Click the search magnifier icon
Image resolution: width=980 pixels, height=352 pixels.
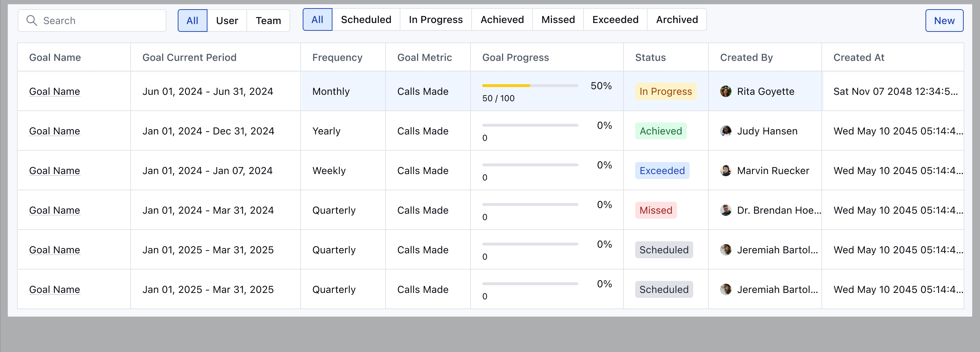[x=32, y=21]
